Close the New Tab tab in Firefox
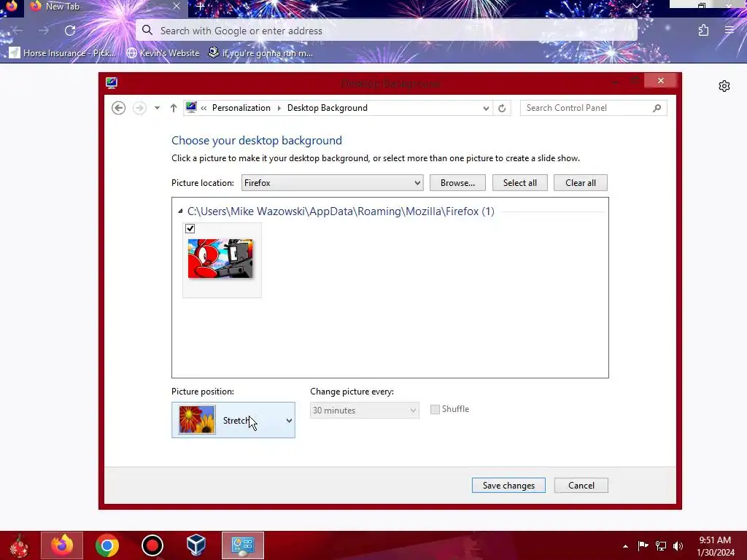The image size is (747, 560). click(x=177, y=6)
